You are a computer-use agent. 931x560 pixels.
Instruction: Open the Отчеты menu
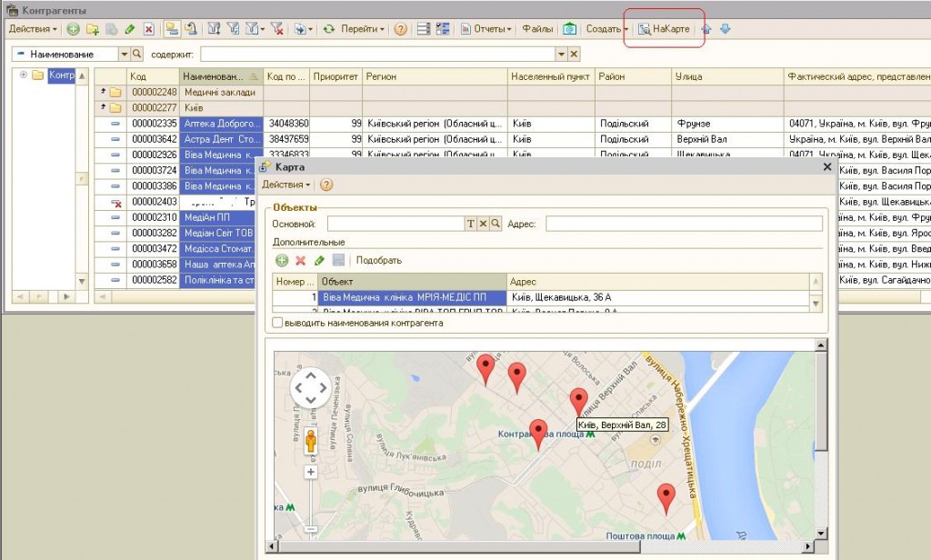click(486, 28)
